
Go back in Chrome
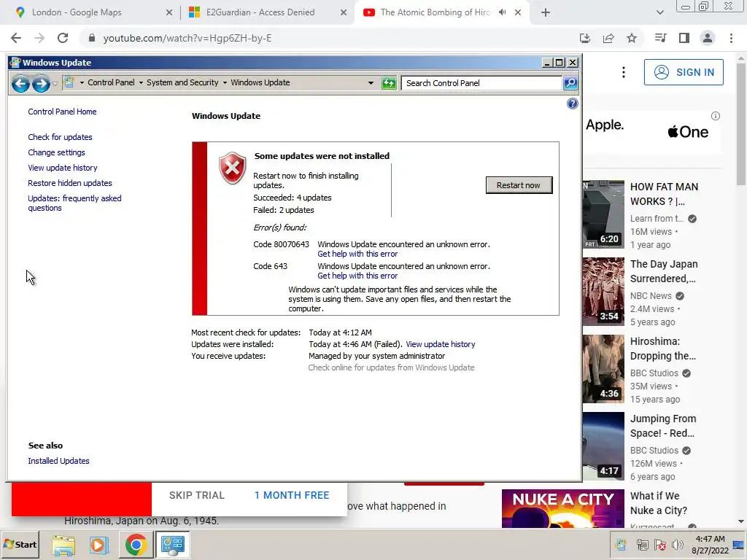click(16, 38)
